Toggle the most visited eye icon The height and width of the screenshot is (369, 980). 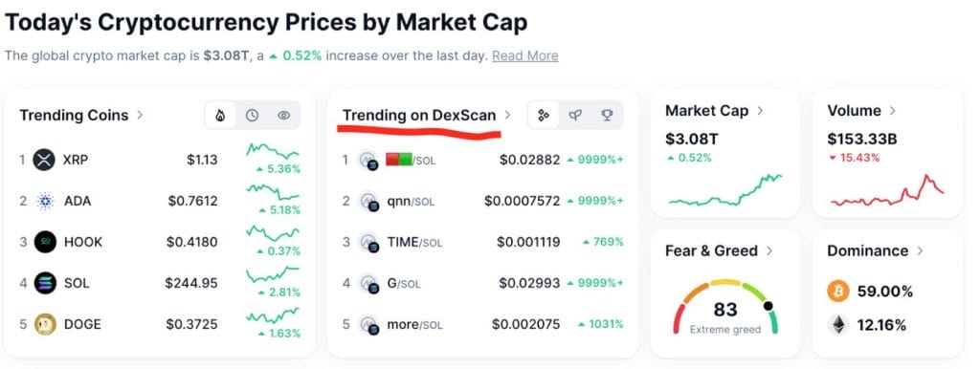283,116
